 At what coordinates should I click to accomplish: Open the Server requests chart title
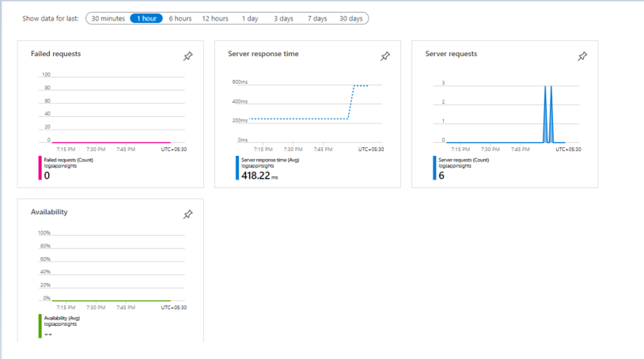(x=451, y=54)
